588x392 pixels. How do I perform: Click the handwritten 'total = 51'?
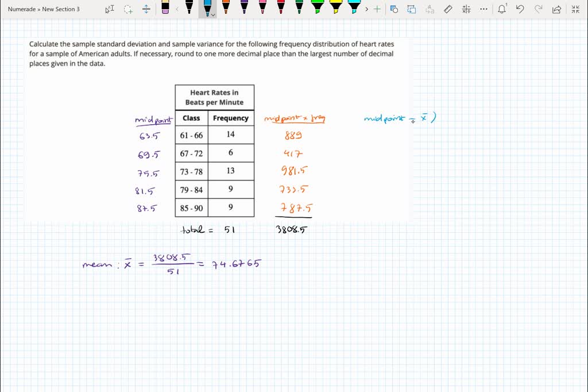click(208, 229)
